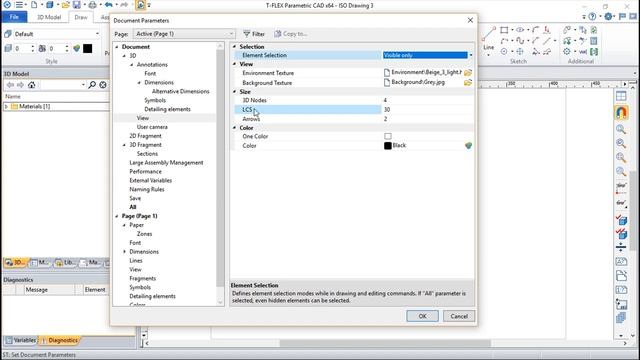
Task: Click the Copy to... button
Action: coord(291,34)
